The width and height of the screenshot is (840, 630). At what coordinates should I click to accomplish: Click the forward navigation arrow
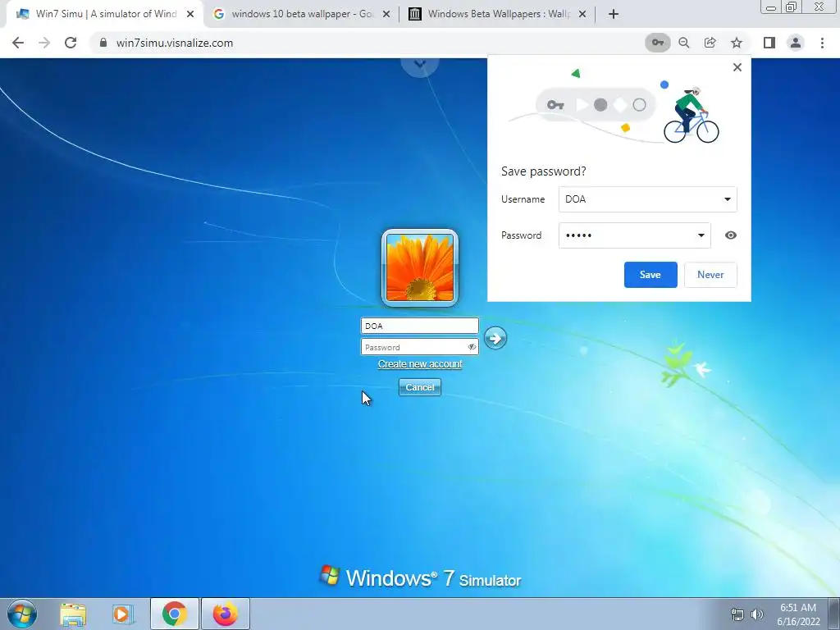coord(44,43)
